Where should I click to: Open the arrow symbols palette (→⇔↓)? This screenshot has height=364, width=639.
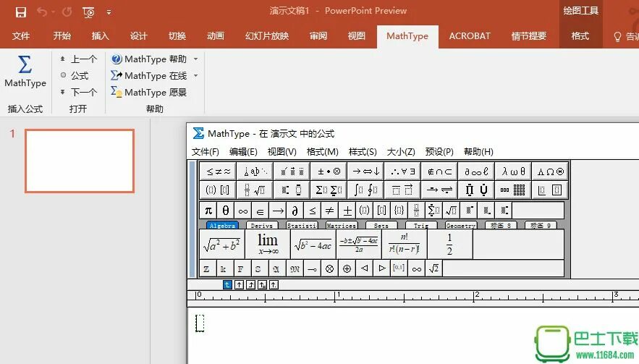(365, 172)
